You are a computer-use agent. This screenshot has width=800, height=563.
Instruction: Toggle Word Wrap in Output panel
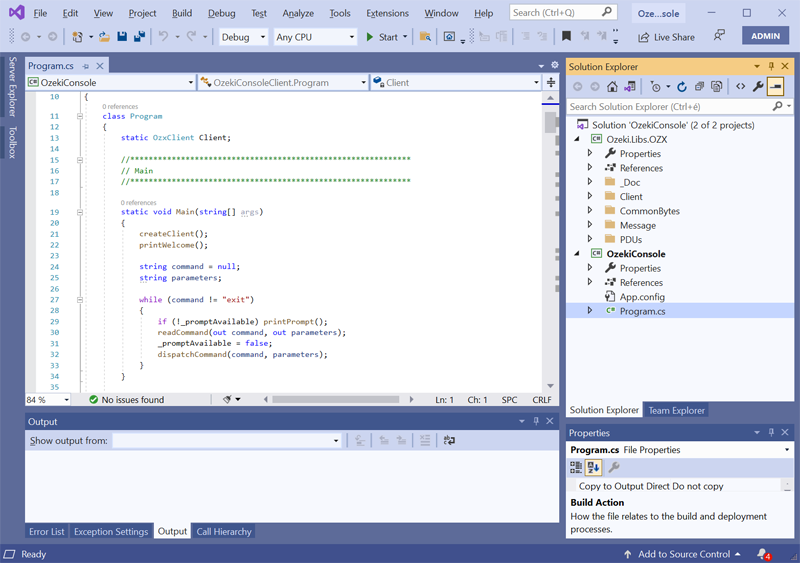449,440
